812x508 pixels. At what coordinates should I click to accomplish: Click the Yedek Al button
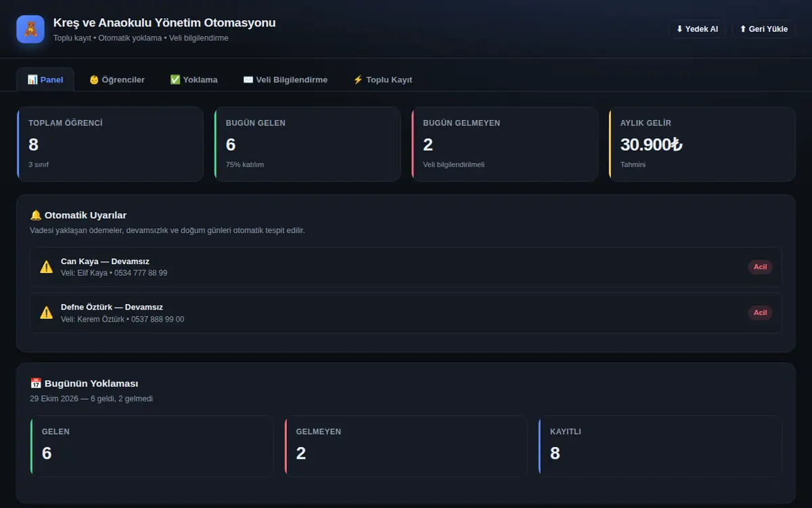click(697, 29)
